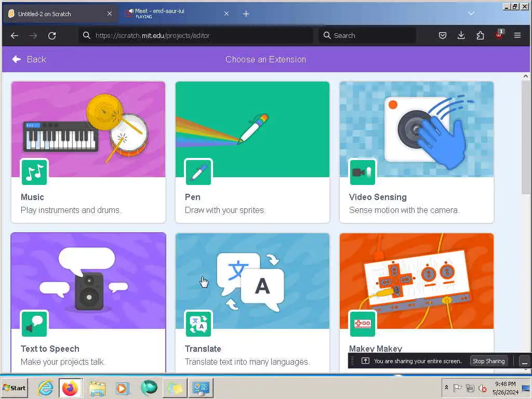This screenshot has height=399, width=532.
Task: Click 'Make your projects talk.' description
Action: (63, 362)
